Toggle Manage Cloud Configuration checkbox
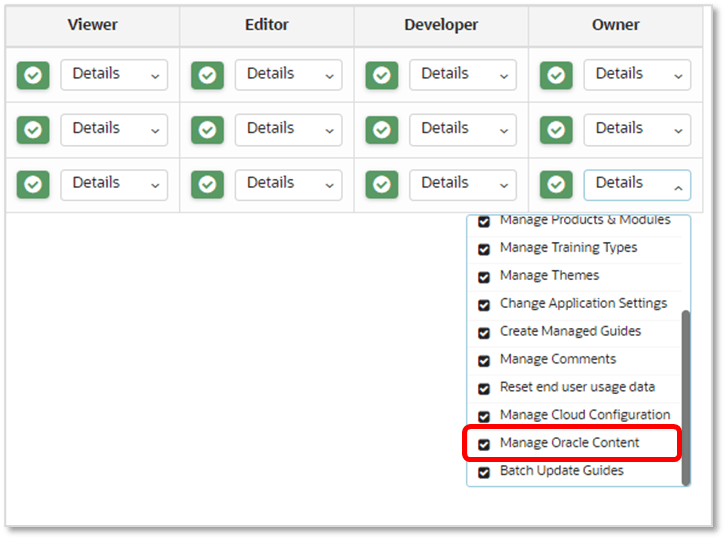 click(x=484, y=416)
